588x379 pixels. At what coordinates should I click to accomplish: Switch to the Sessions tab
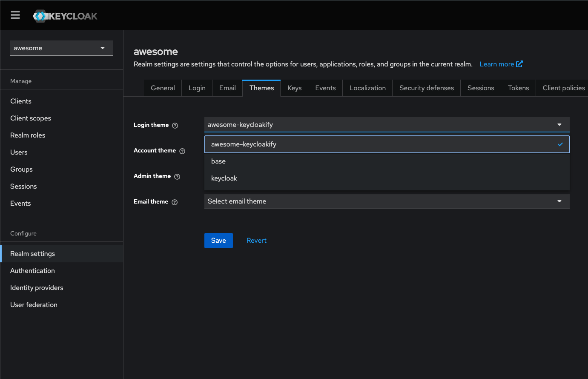[481, 88]
